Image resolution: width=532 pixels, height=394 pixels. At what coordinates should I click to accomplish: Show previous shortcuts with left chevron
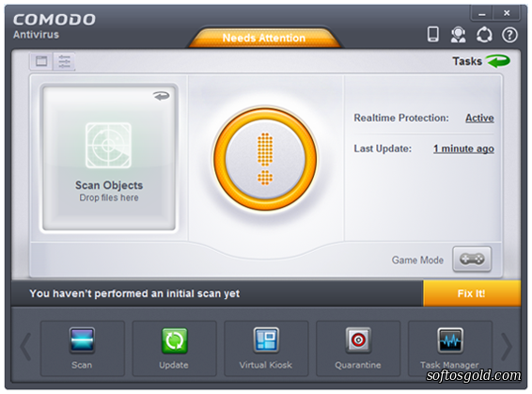click(x=25, y=347)
